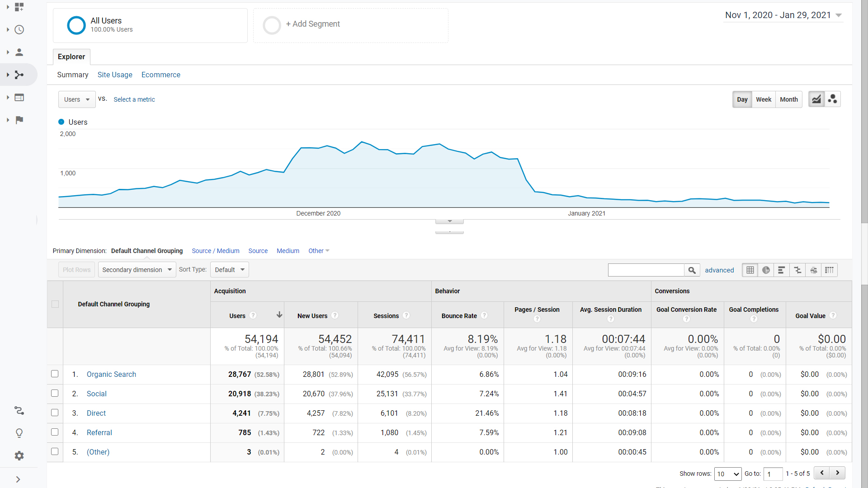The width and height of the screenshot is (868, 488).
Task: Switch to motion chart view icon
Action: (x=832, y=99)
